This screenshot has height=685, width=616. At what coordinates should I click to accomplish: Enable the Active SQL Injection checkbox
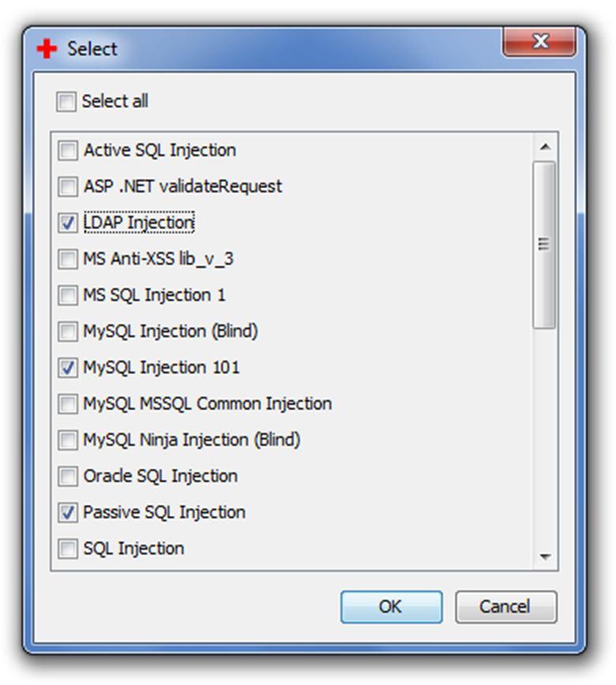[68, 150]
